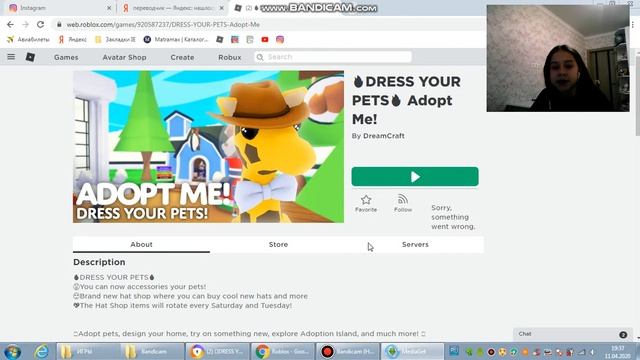Select the Store tab

click(x=278, y=244)
